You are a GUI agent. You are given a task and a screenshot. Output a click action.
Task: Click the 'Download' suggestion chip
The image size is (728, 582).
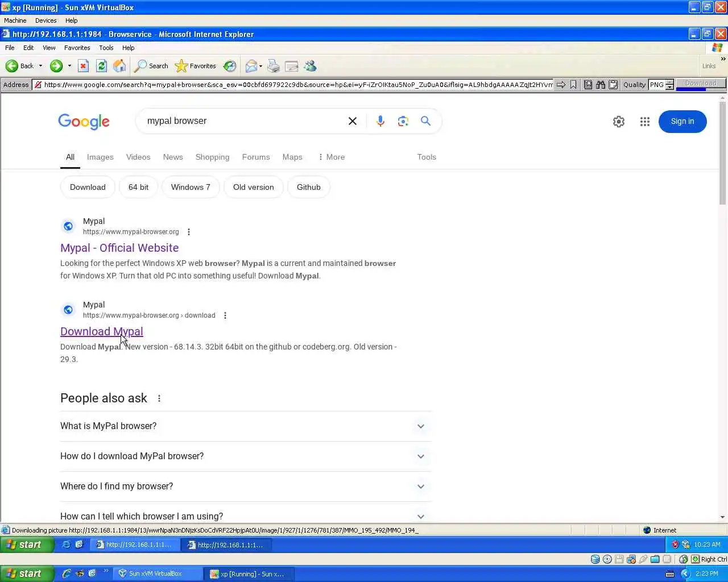click(x=88, y=187)
